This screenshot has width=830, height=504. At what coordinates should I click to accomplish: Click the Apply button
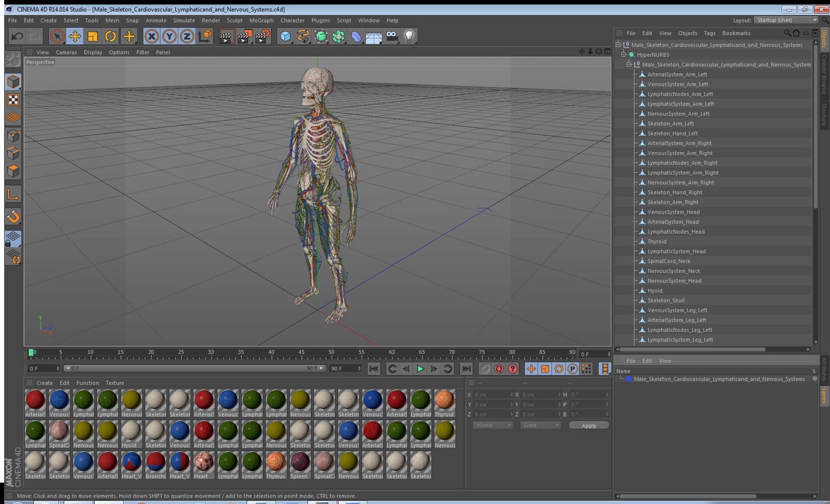589,425
